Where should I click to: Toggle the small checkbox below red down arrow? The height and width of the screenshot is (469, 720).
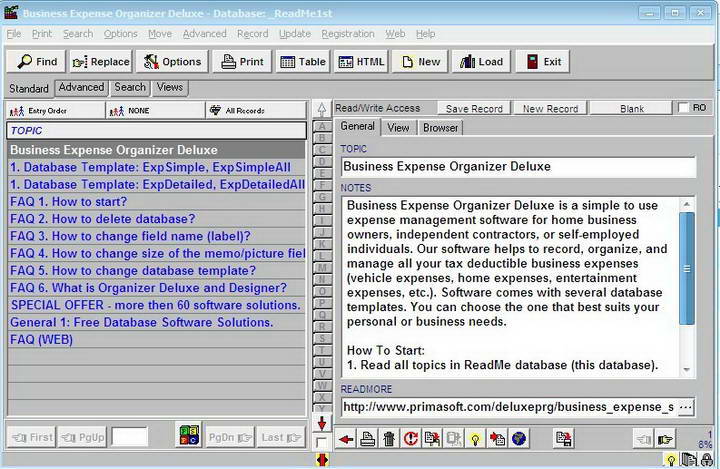pyautogui.click(x=322, y=442)
